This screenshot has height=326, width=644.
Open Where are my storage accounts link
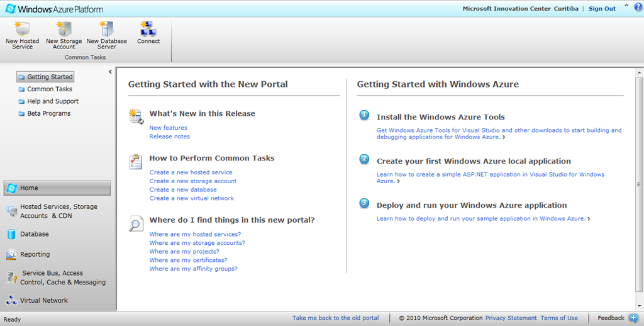click(x=197, y=243)
